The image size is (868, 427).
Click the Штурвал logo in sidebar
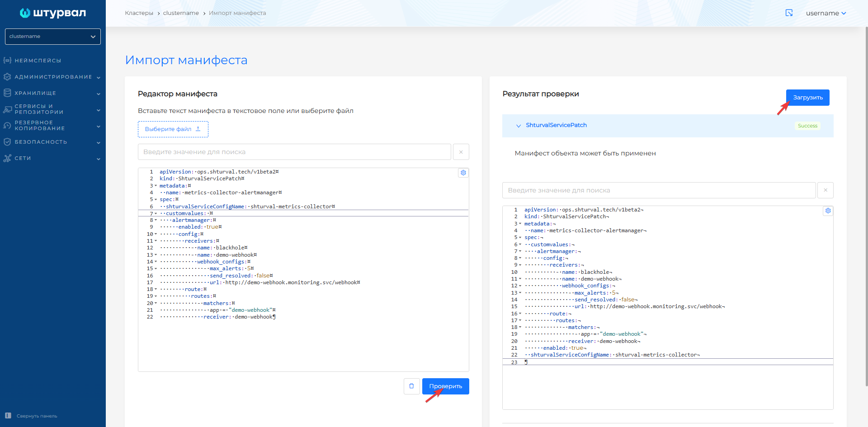(52, 13)
